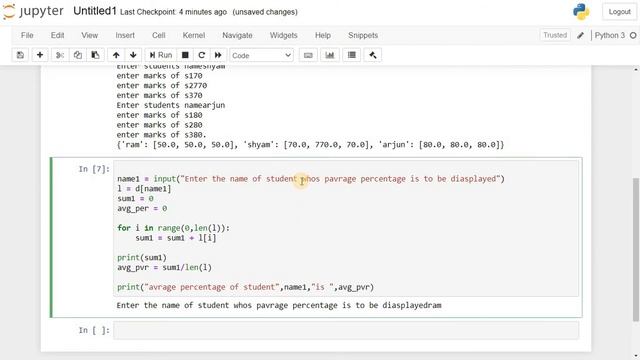Screen dimensions: 640x360
Task: Click the for i in range line
Action: (x=173, y=228)
